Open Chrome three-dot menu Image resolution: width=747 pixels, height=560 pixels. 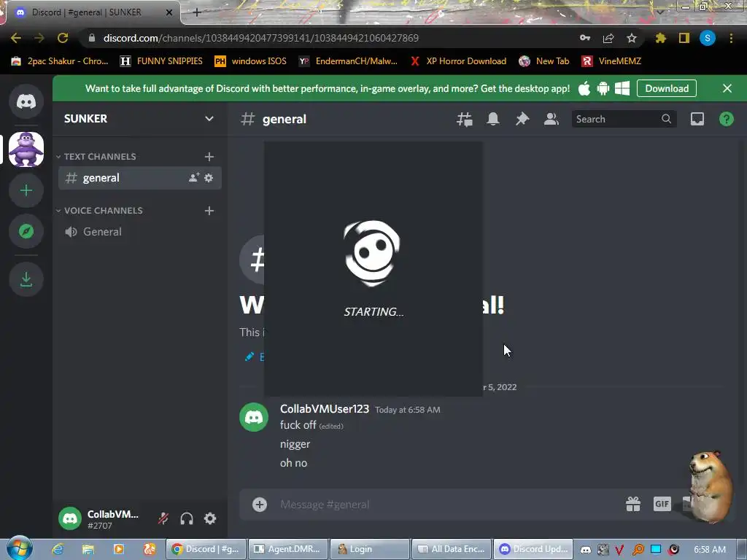[x=731, y=38]
